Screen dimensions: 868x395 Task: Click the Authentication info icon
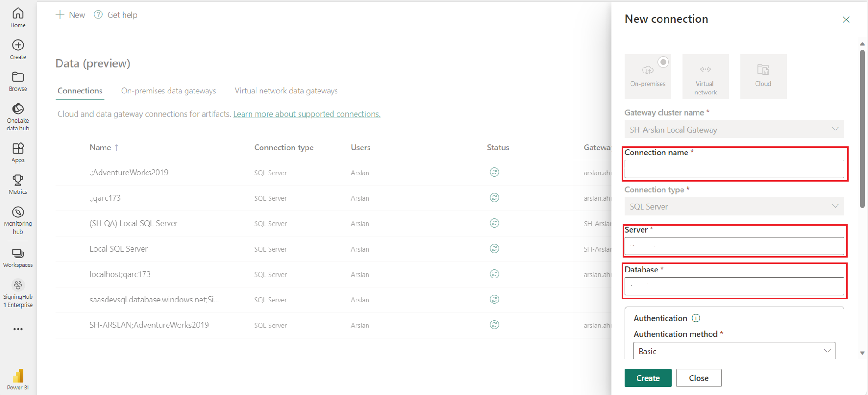click(696, 318)
